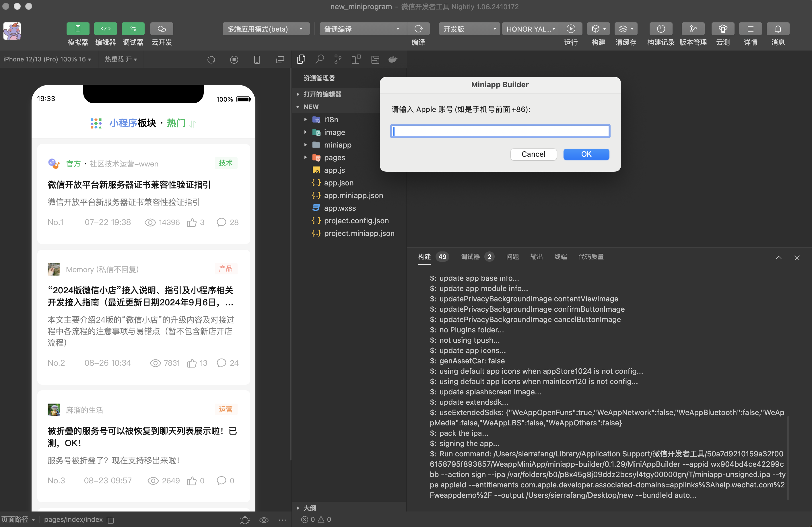Switch to the 代码质量 code quality tab
Screen dimensions: 812x527
pos(591,257)
